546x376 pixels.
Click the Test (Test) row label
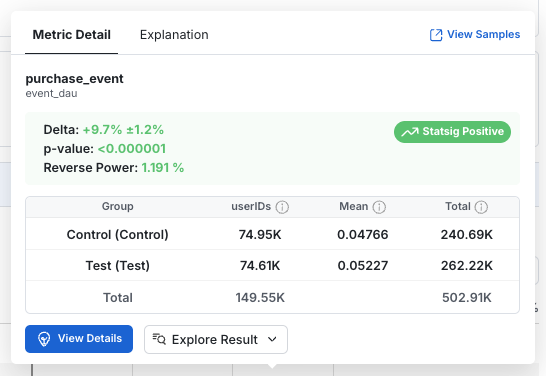pyautogui.click(x=118, y=266)
